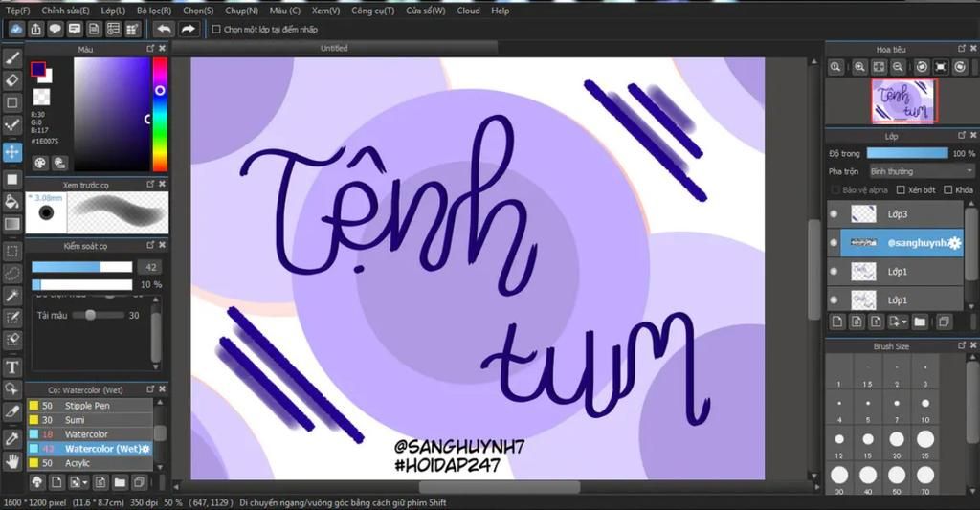The height and width of the screenshot is (510, 980).
Task: Select the Acrylic brush
Action: click(89, 463)
